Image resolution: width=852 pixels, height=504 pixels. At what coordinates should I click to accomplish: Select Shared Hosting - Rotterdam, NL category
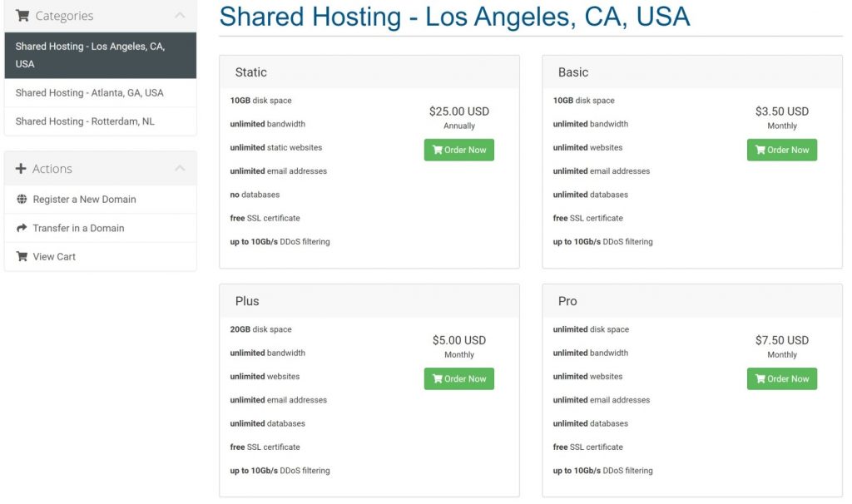tap(101, 121)
